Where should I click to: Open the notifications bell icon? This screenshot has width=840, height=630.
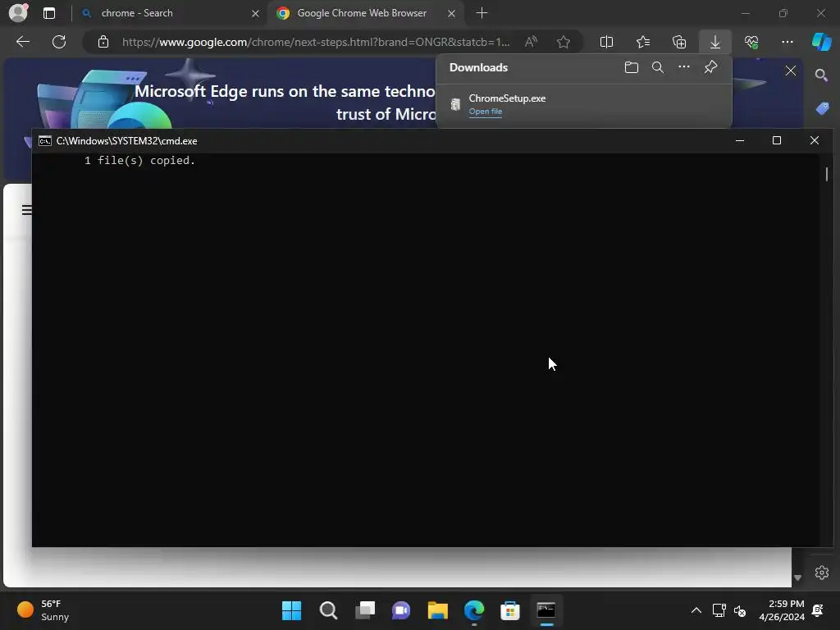coord(818,610)
